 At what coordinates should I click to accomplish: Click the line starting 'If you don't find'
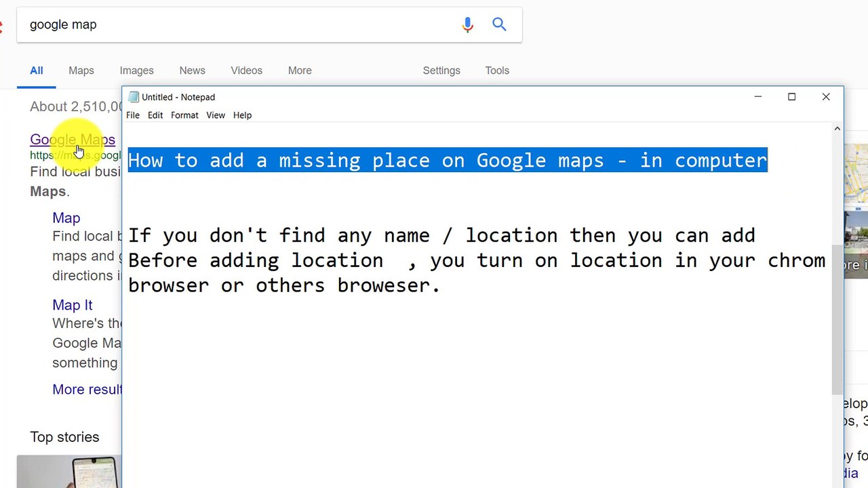pyautogui.click(x=441, y=235)
